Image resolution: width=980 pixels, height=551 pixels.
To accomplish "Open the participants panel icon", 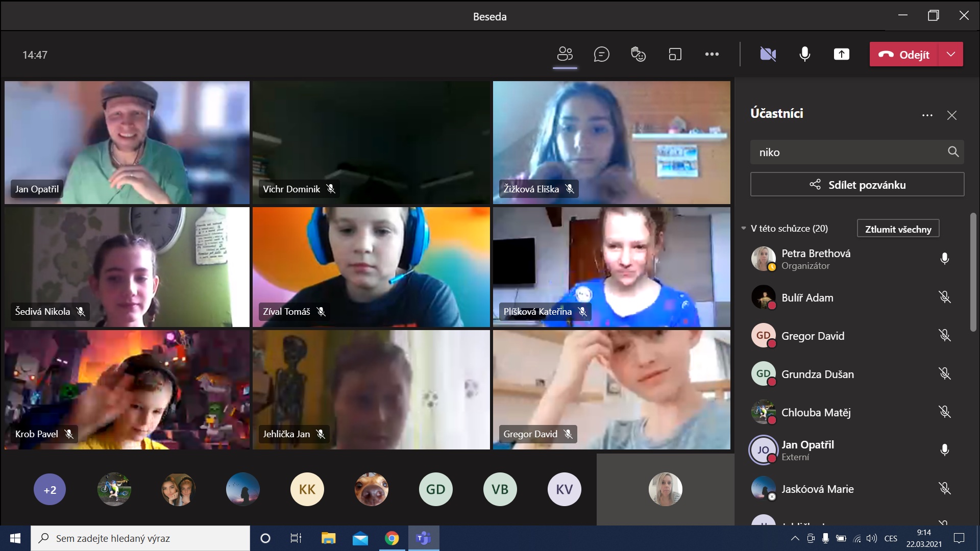I will (x=565, y=54).
